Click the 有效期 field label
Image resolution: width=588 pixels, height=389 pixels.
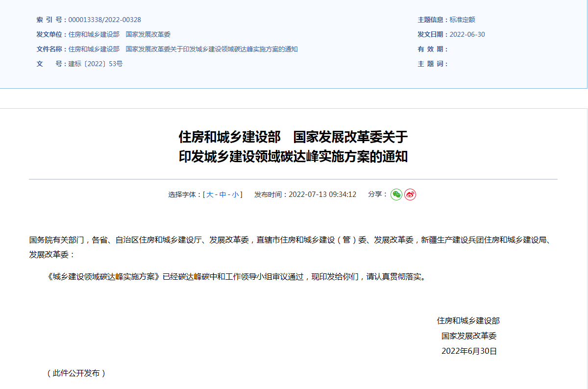coord(432,49)
